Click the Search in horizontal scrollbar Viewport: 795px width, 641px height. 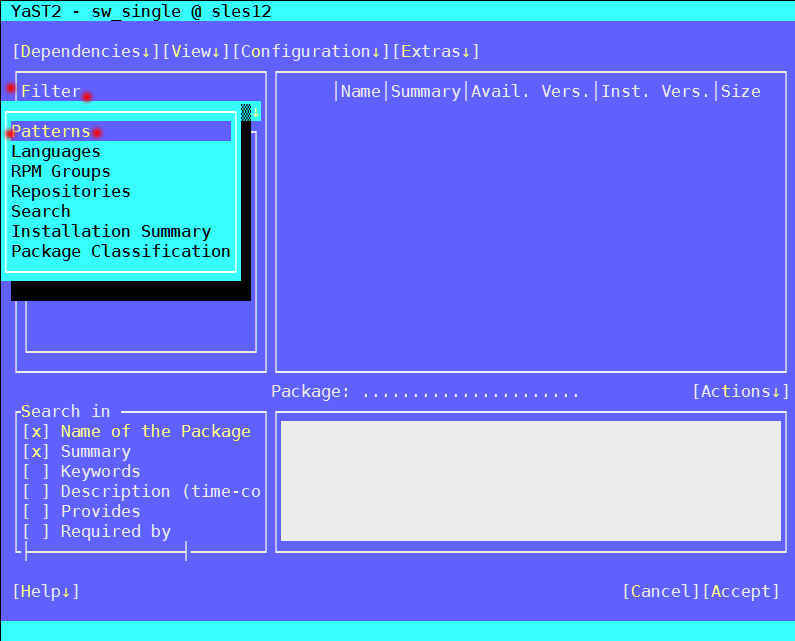106,551
